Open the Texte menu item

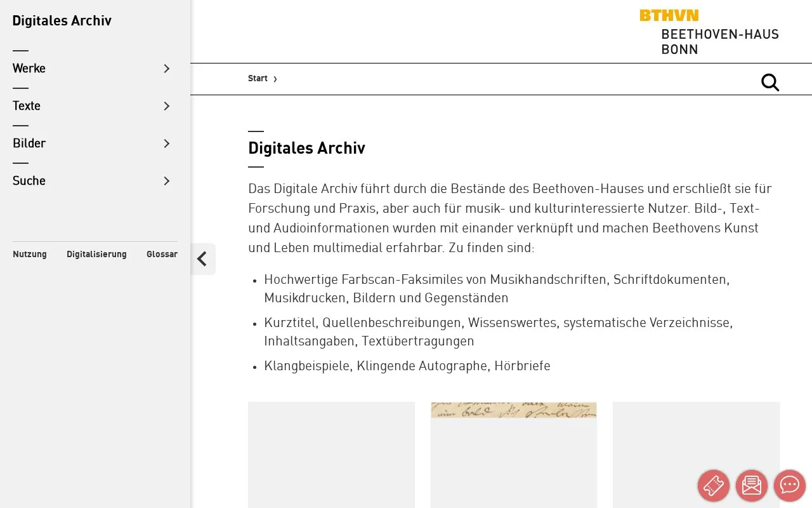27,106
